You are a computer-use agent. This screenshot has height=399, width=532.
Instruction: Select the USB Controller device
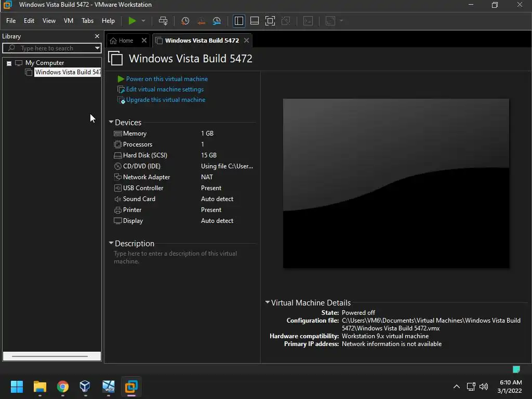point(183,188)
